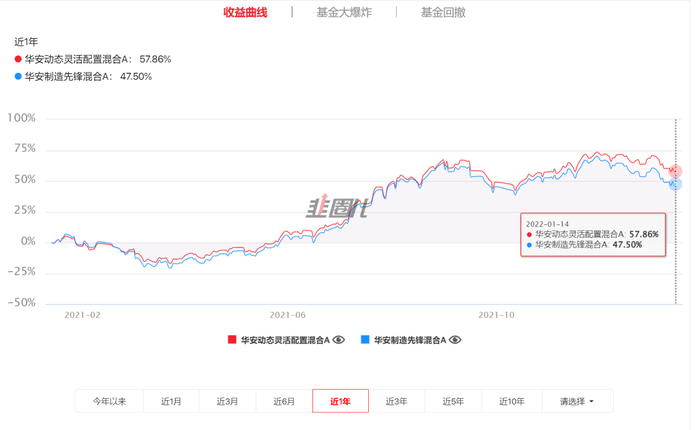Click the 2021-10 axis label
The height and width of the screenshot is (430, 700).
click(x=496, y=315)
